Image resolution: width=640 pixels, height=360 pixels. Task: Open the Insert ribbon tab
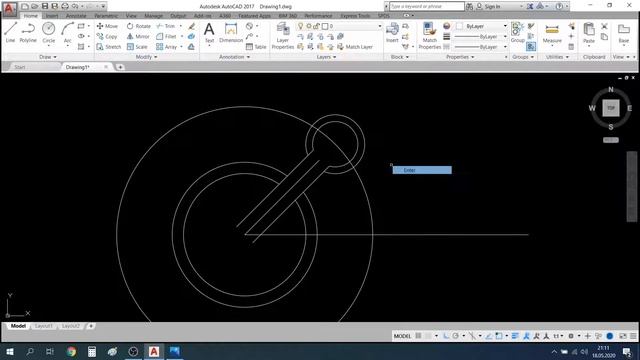(x=52, y=16)
